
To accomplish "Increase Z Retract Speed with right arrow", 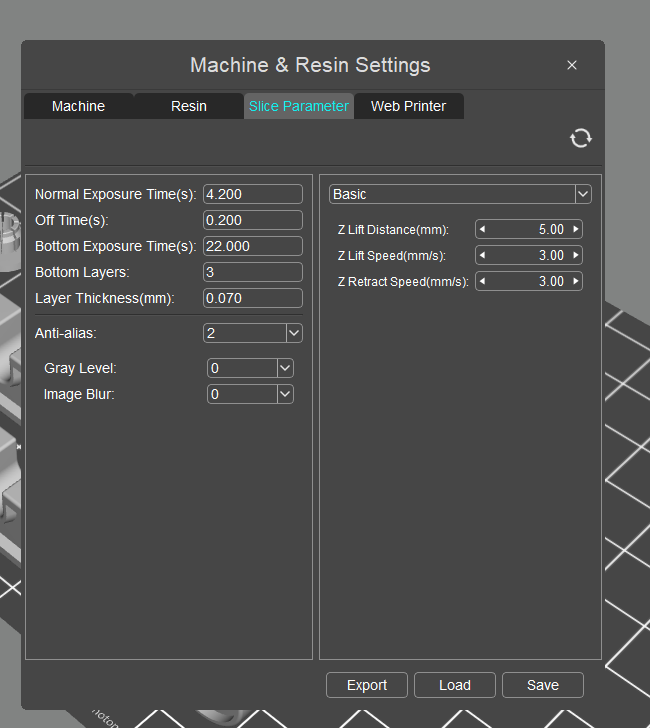I will pos(576,281).
